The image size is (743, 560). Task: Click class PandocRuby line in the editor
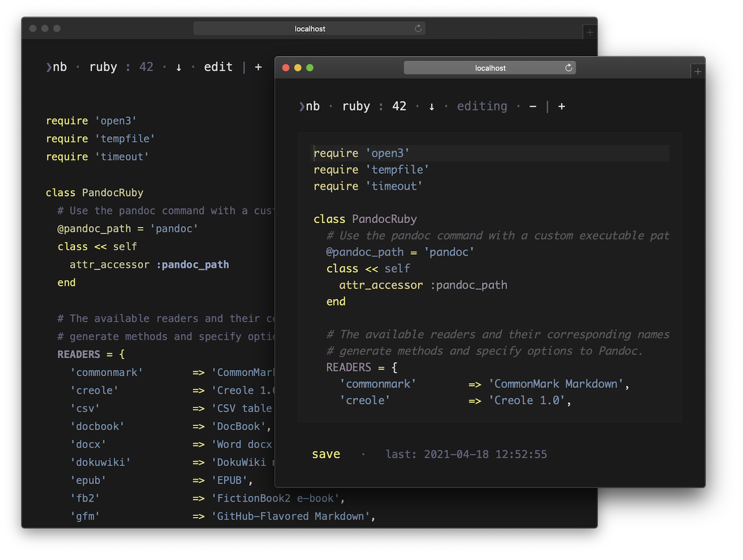pyautogui.click(x=365, y=219)
